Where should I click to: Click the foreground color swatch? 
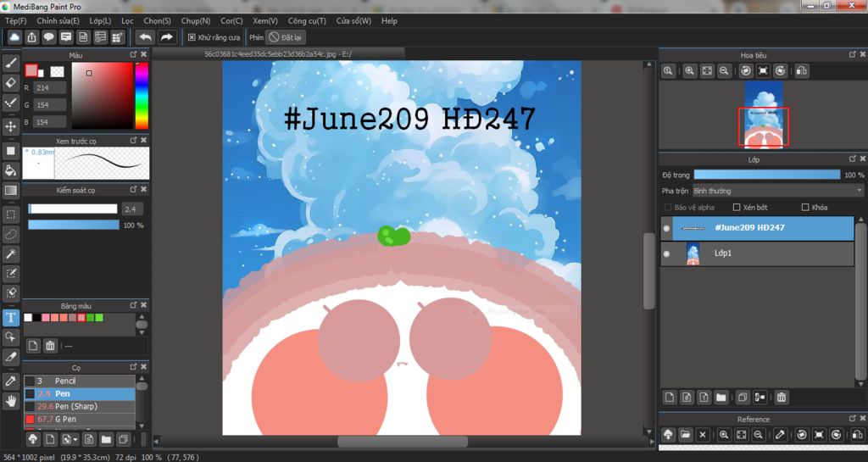pos(31,70)
